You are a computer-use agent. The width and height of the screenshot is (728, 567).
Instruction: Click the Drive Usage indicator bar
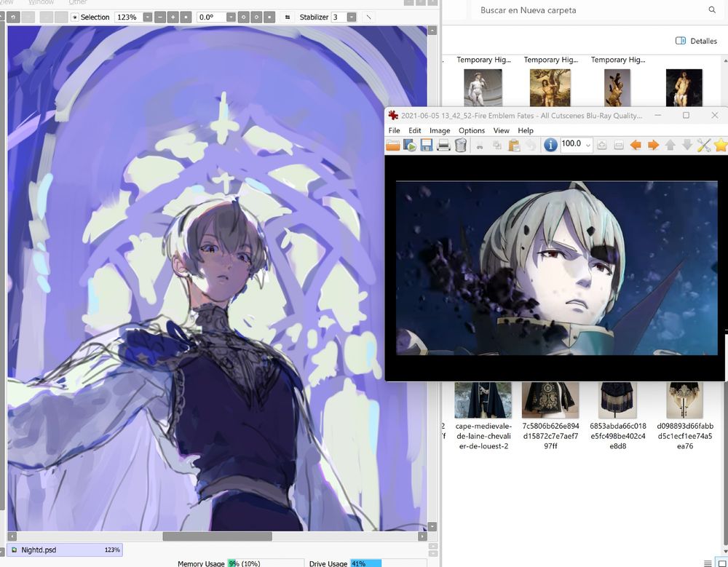pyautogui.click(x=388, y=563)
